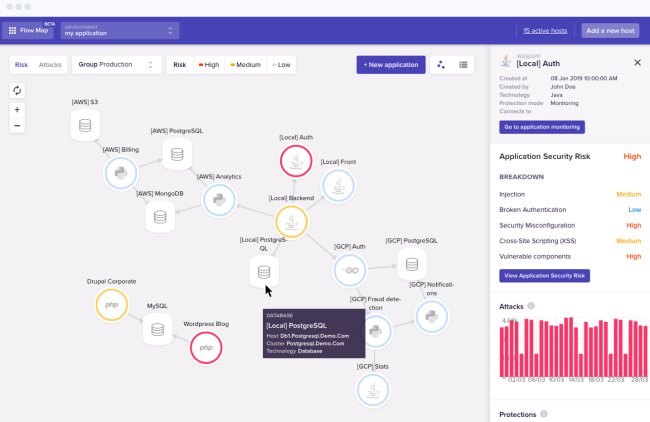Toggle the High risk filter
The image size is (650, 422).
(x=209, y=65)
